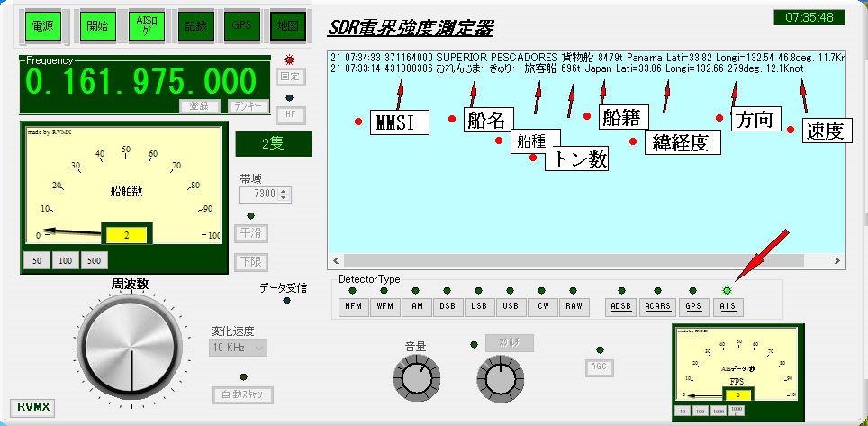Click the 自動スキャン auto scan button
This screenshot has width=868, height=426.
pos(242,394)
